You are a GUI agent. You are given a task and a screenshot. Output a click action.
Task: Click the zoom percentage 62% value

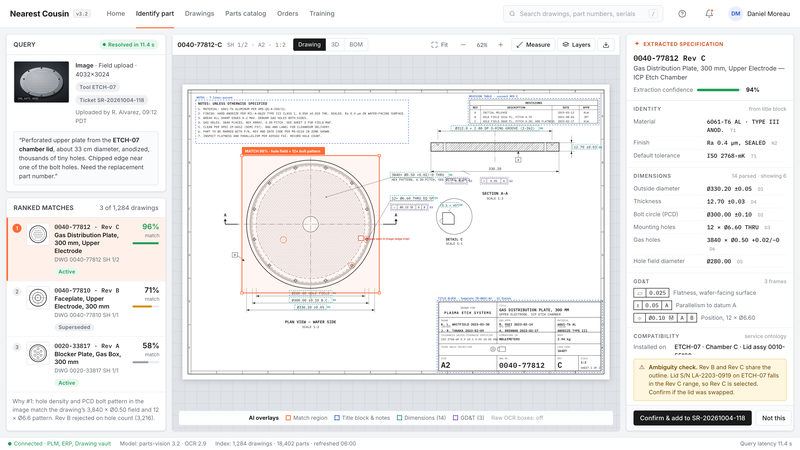pos(482,45)
